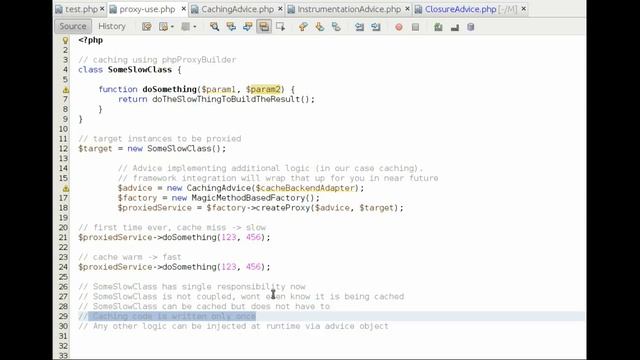
Task: Open the CachingAdvice.php tab
Action: [x=238, y=9]
